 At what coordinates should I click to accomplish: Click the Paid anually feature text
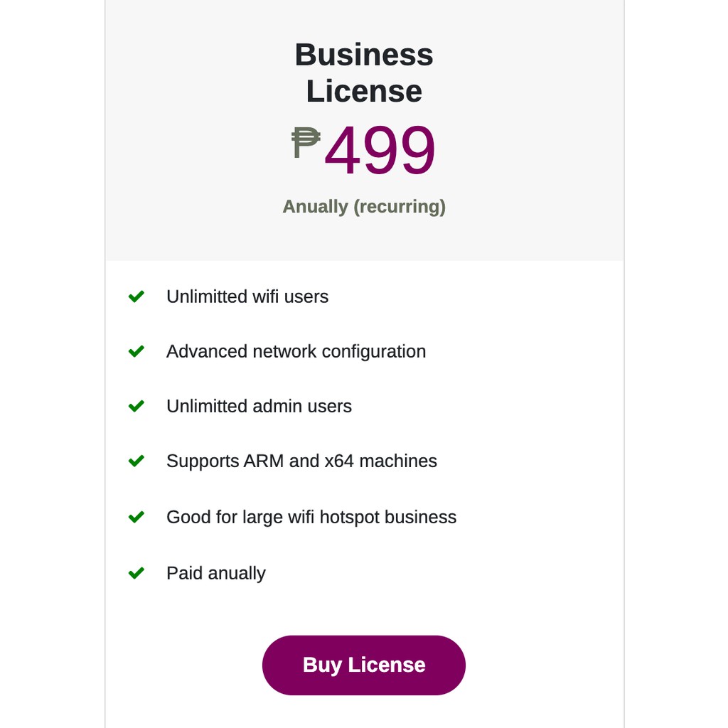[x=215, y=573]
